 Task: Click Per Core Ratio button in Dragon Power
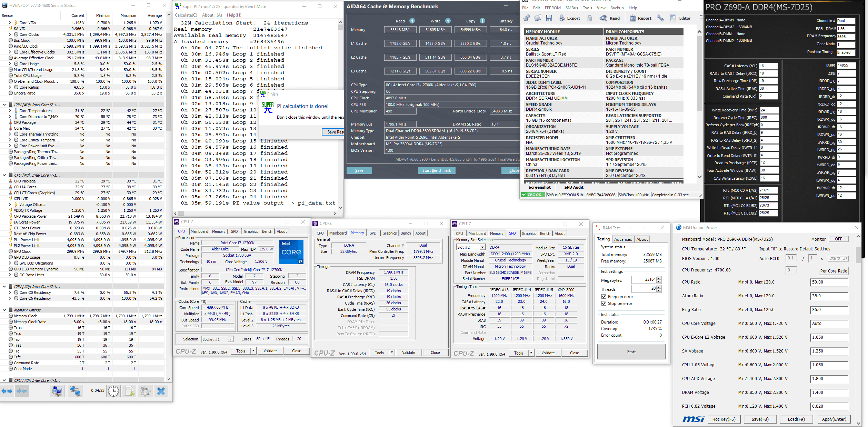click(834, 271)
